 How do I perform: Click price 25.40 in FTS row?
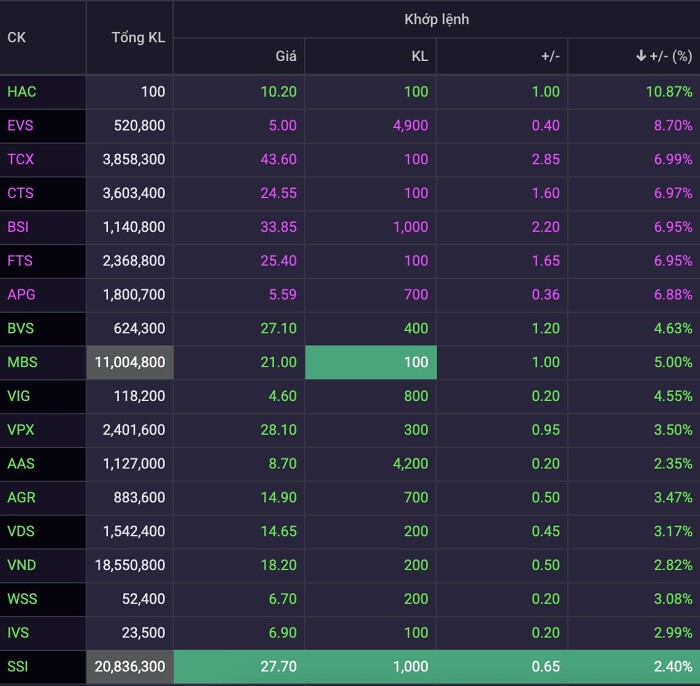(x=279, y=261)
